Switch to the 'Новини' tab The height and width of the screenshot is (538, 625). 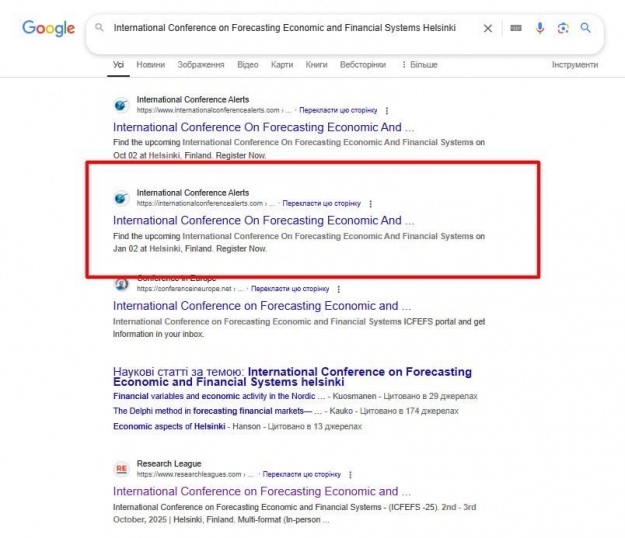click(151, 65)
